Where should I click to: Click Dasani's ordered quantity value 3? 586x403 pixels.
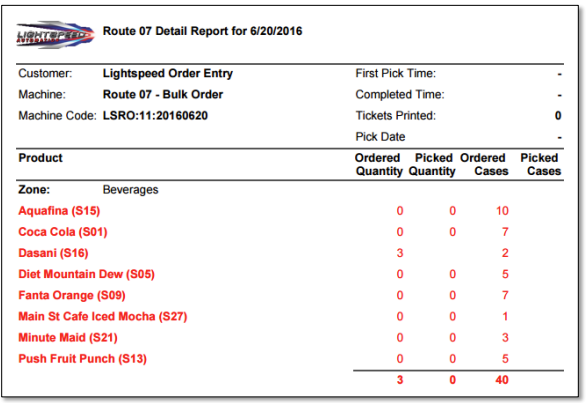[400, 253]
